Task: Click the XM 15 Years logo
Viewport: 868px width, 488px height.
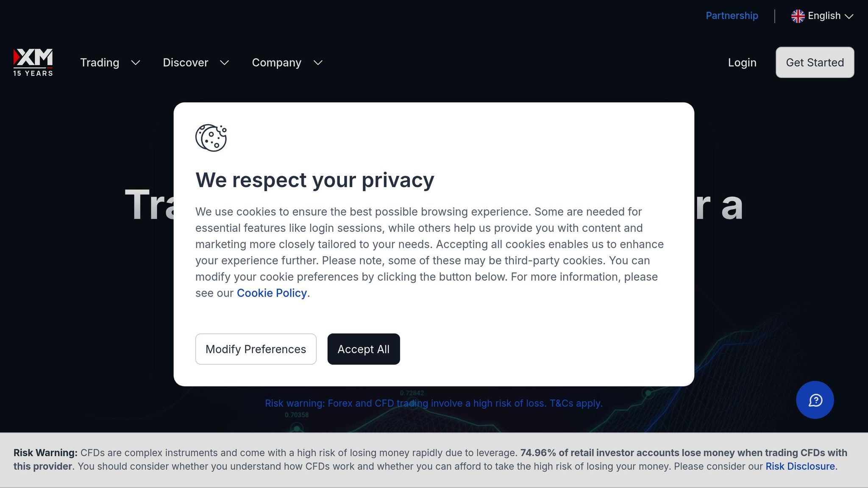Action: 33,62
